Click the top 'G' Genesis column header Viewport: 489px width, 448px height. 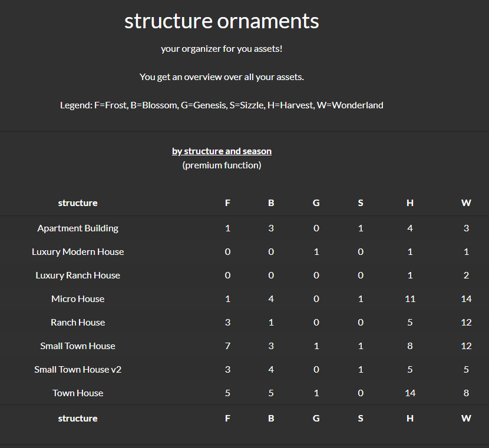click(x=316, y=203)
